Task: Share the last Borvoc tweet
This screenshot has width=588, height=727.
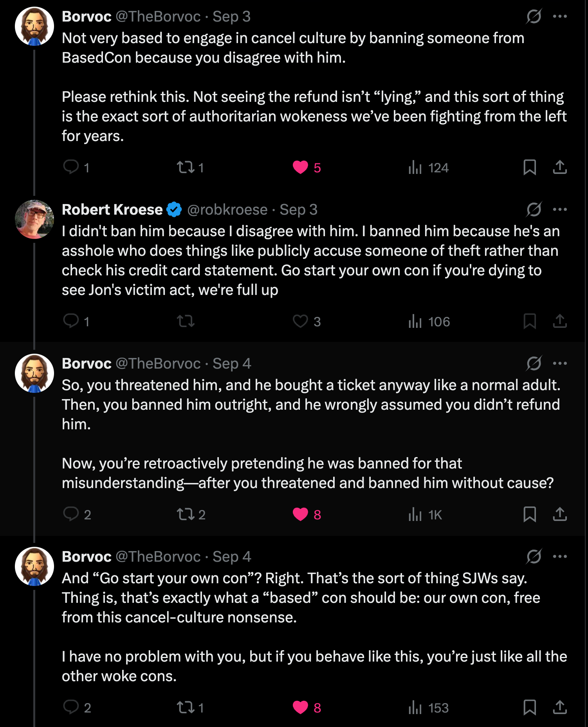Action: 560,707
